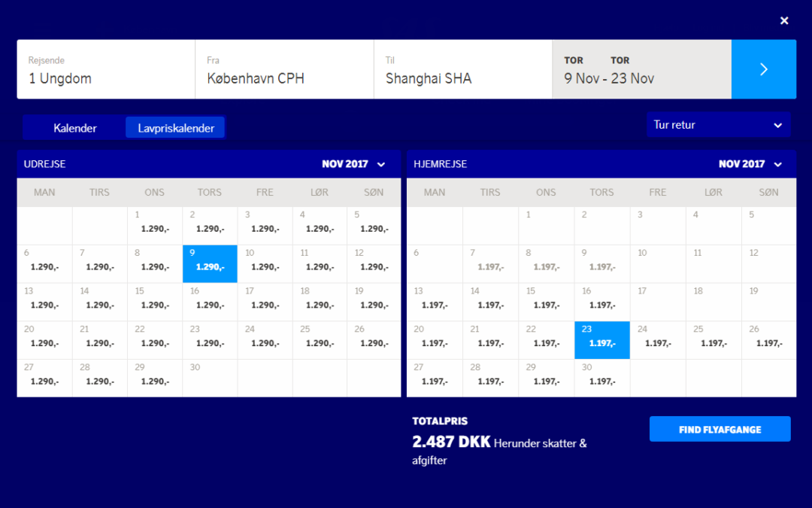Select outbound date 29 November

[154, 378]
